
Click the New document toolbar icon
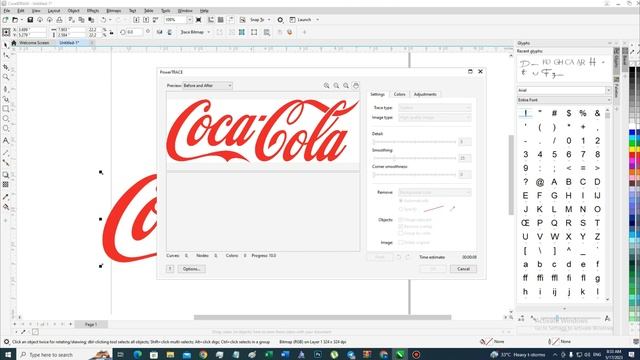[x=5, y=20]
